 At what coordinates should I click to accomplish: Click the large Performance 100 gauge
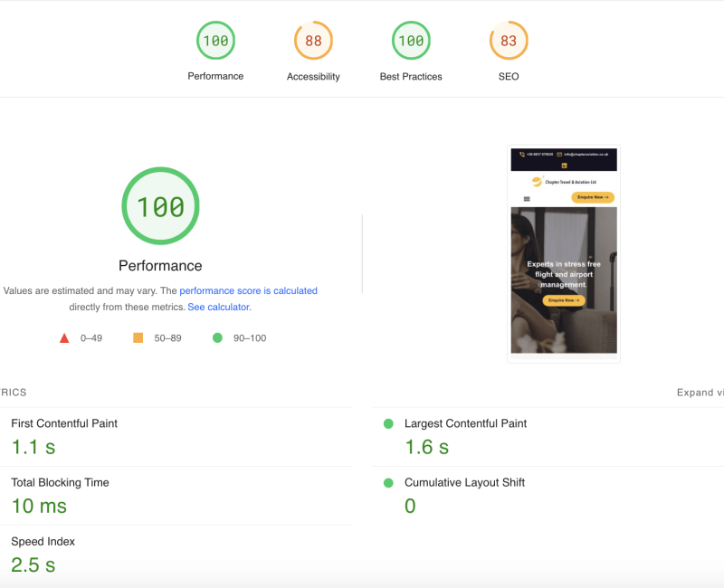[x=160, y=206]
